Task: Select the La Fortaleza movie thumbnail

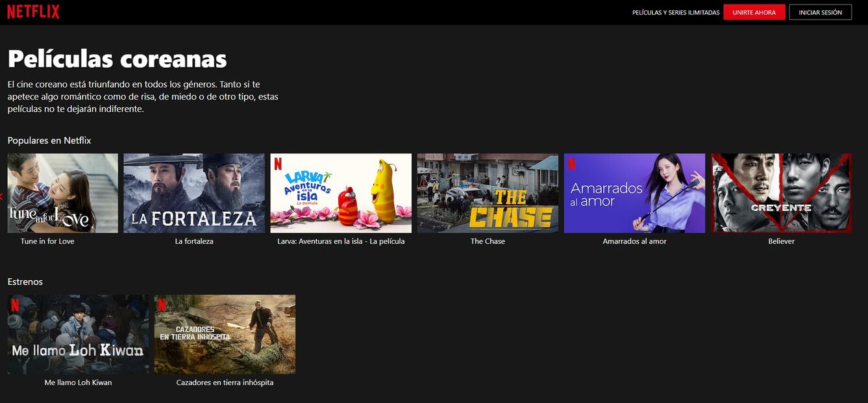Action: point(194,193)
